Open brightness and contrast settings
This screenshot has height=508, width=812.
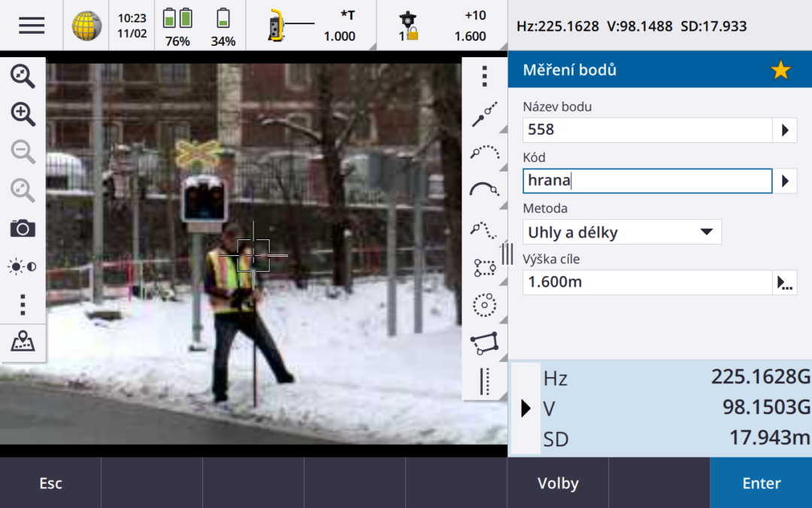coord(23,266)
